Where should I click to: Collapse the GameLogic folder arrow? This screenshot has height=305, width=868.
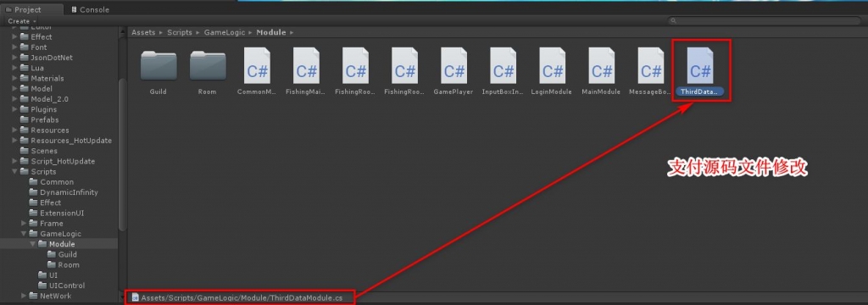[x=24, y=234]
